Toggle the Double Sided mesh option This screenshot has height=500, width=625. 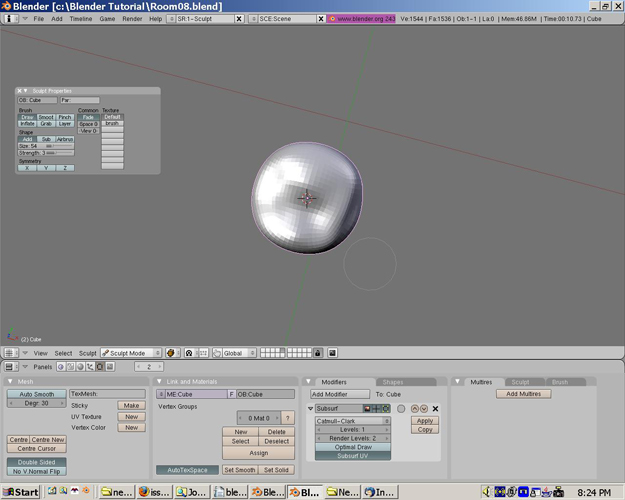tap(38, 462)
